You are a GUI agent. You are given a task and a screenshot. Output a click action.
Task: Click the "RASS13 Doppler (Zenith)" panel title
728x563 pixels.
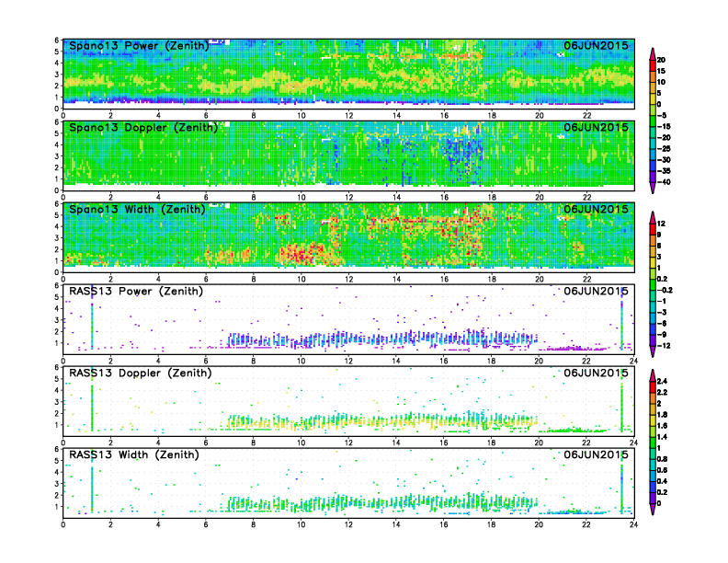[x=141, y=373]
